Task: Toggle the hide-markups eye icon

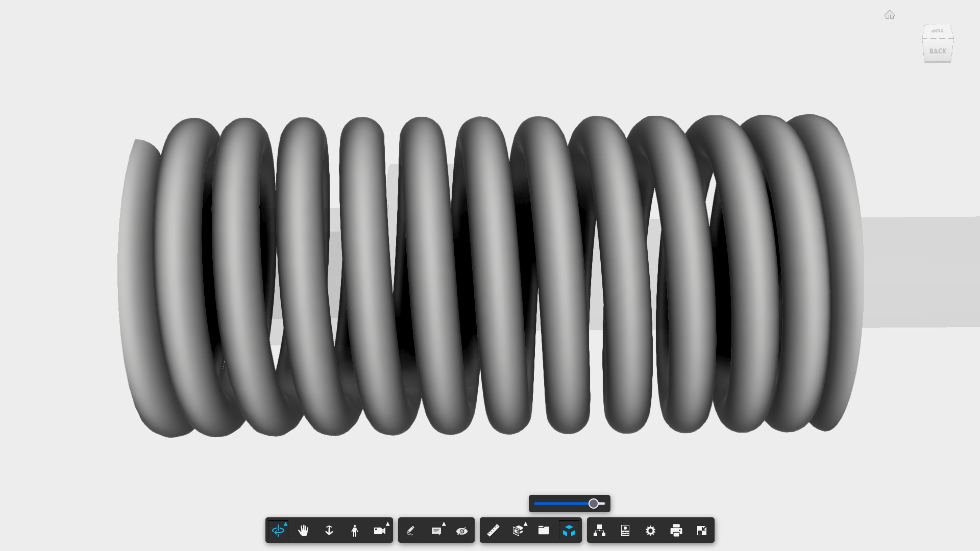Action: coord(462,531)
